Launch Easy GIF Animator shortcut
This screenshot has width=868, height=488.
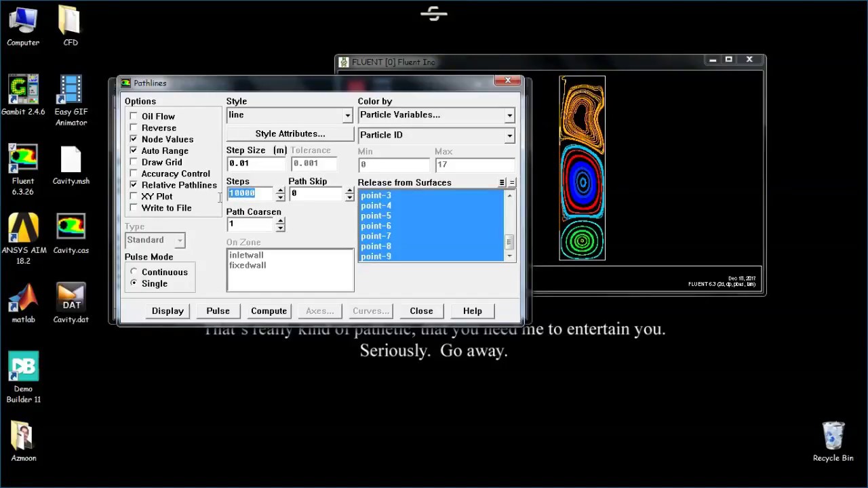71,101
